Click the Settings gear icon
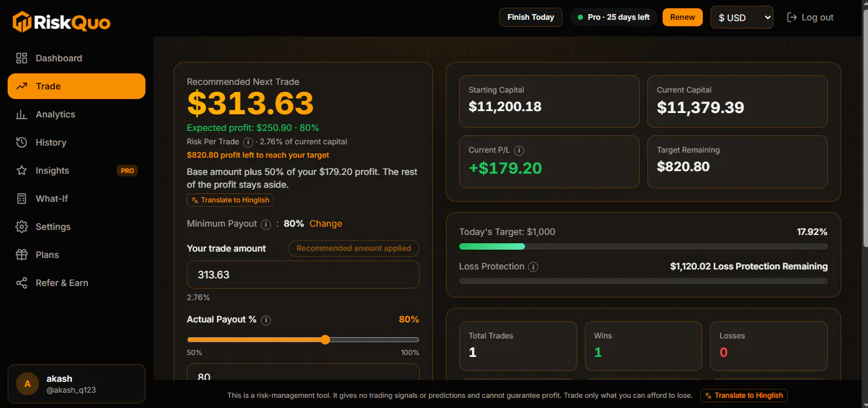 (x=22, y=227)
